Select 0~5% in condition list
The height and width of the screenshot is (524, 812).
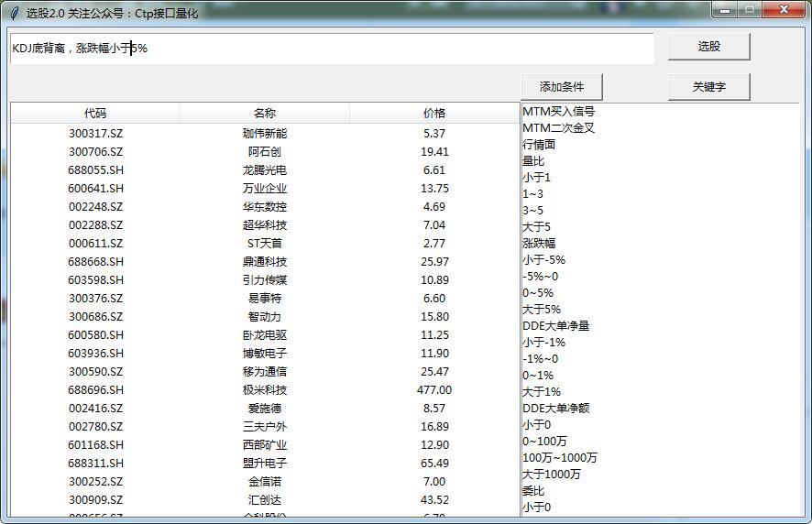pos(538,293)
